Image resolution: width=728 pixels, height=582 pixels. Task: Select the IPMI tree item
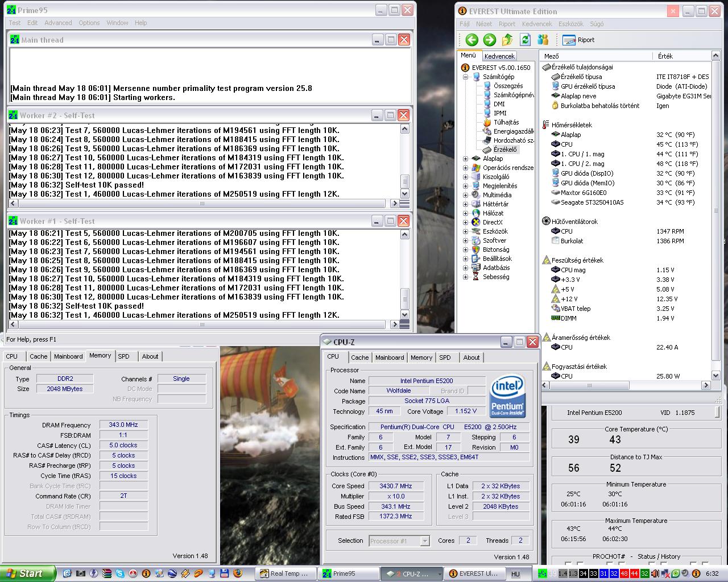pyautogui.click(x=500, y=113)
